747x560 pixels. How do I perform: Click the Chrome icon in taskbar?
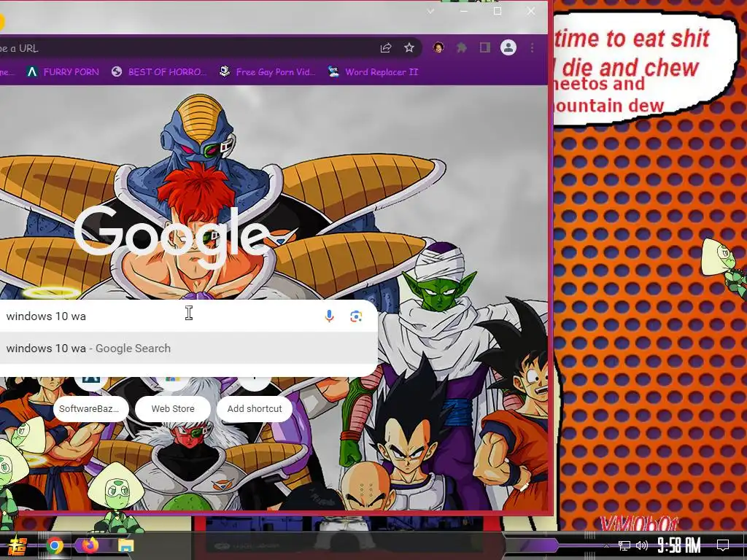click(x=54, y=545)
